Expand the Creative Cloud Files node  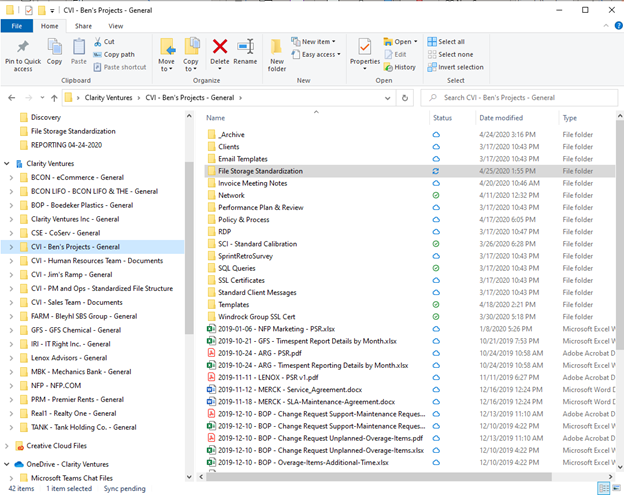click(7, 446)
